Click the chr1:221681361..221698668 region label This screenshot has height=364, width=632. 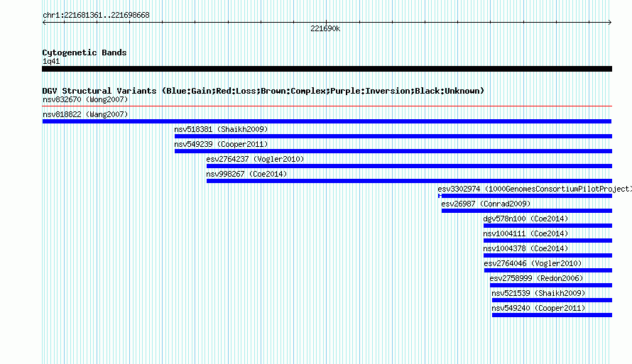[96, 16]
